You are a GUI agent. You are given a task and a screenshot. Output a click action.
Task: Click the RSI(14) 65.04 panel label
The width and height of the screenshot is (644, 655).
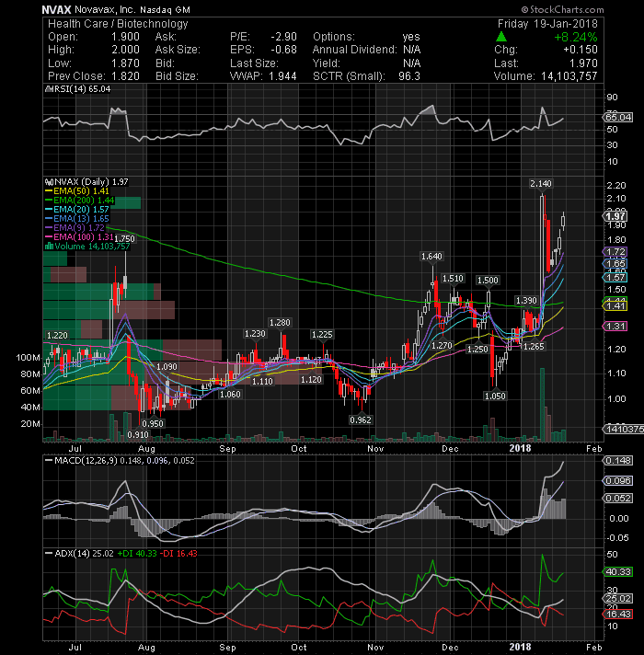pyautogui.click(x=77, y=89)
